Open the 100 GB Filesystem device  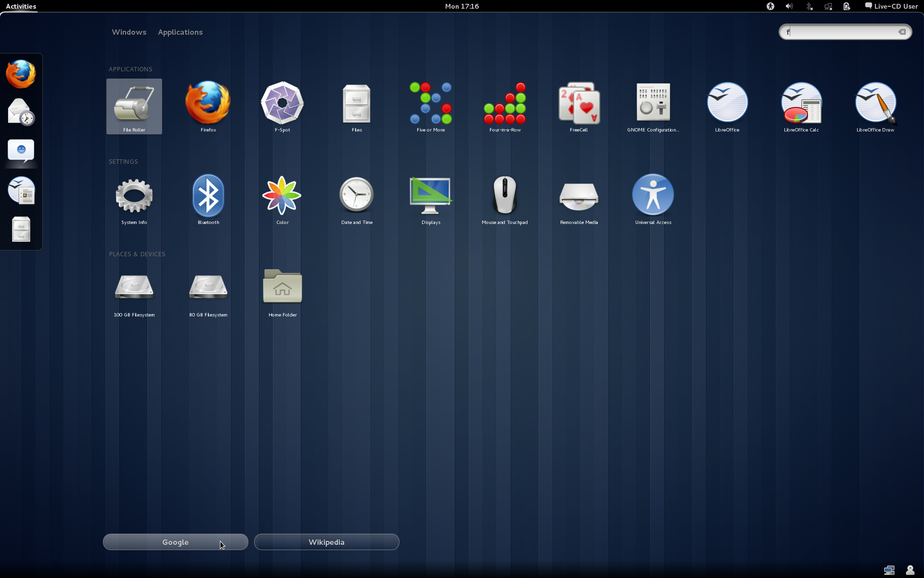point(134,291)
